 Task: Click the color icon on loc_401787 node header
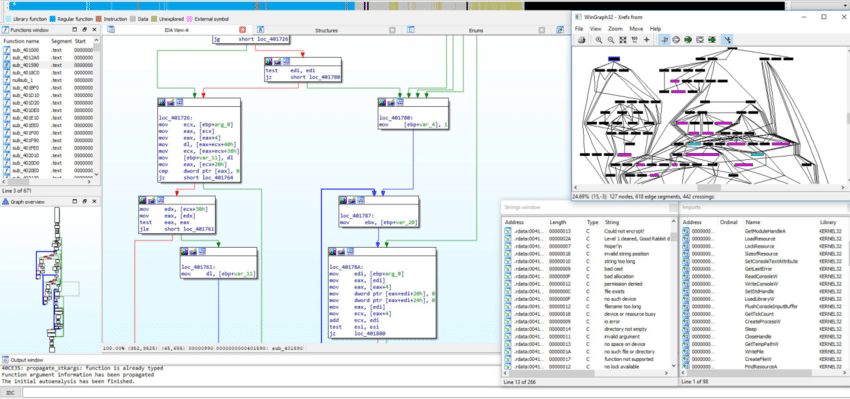(344, 200)
